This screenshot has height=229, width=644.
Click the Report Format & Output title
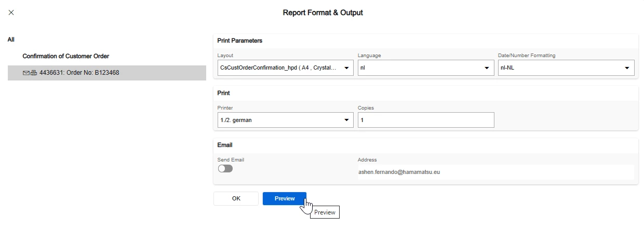pyautogui.click(x=323, y=12)
